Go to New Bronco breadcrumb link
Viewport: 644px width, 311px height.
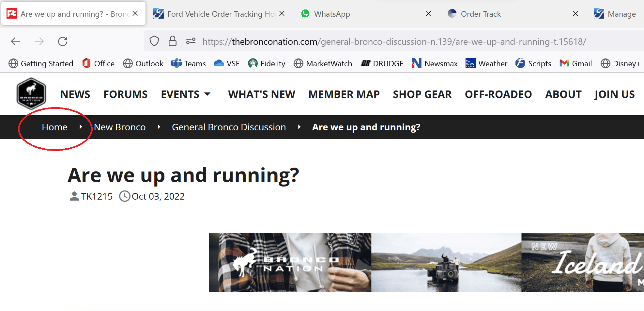(x=120, y=127)
